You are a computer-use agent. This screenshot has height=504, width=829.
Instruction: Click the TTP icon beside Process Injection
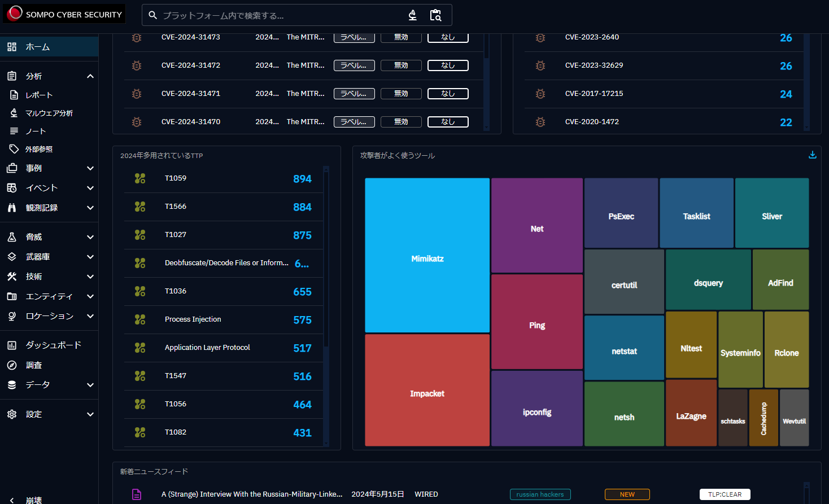140,319
